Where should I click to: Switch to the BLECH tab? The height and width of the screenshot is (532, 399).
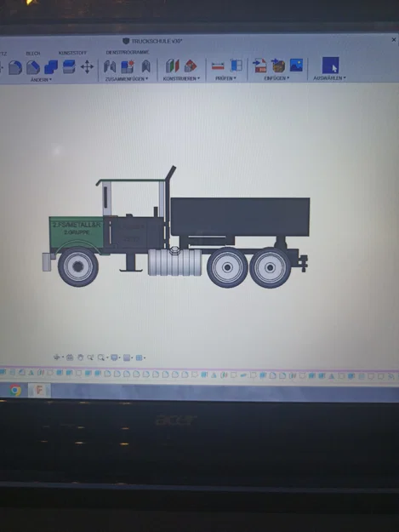click(33, 54)
